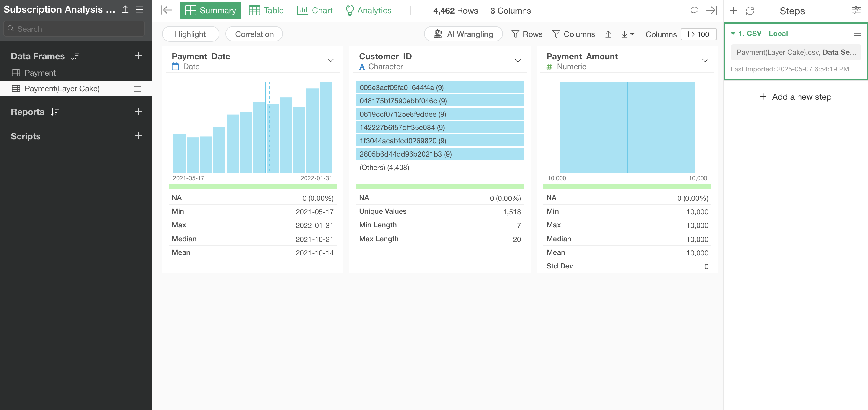
Task: Click the comment speech bubble icon
Action: [694, 11]
